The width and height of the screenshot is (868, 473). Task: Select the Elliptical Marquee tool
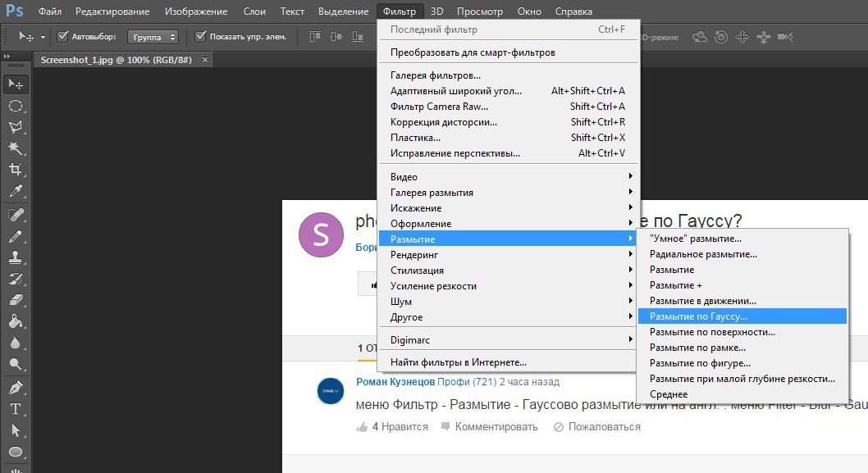pyautogui.click(x=16, y=106)
